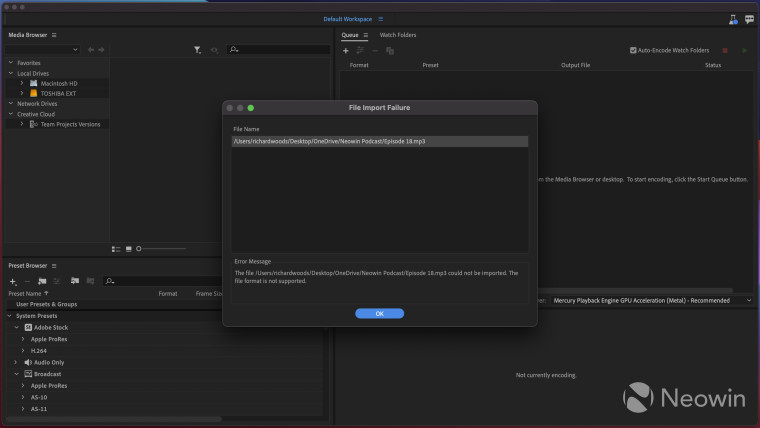Expand the TOSHIBA EXT drive
The height and width of the screenshot is (428, 760).
[22, 93]
